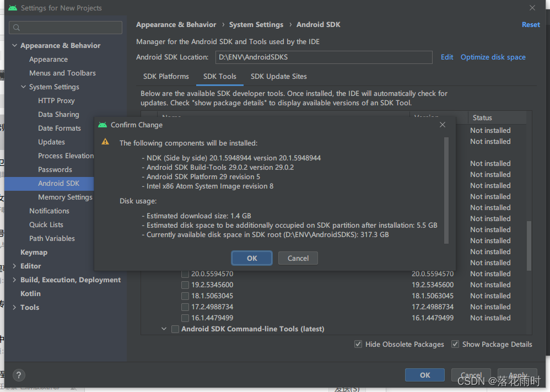This screenshot has height=392, width=550.
Task: Select Memory Settings in settings tree
Action: coord(65,197)
